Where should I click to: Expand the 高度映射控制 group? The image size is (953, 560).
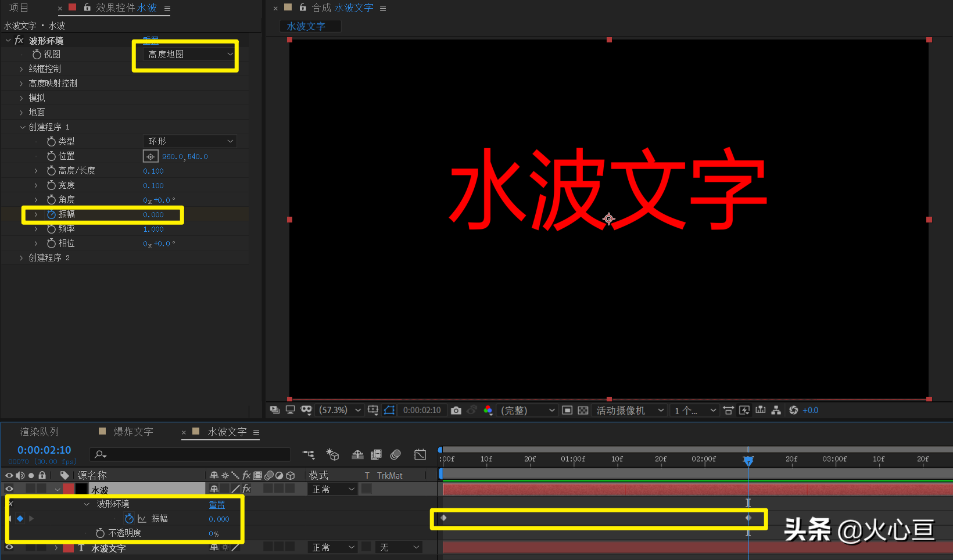click(22, 83)
